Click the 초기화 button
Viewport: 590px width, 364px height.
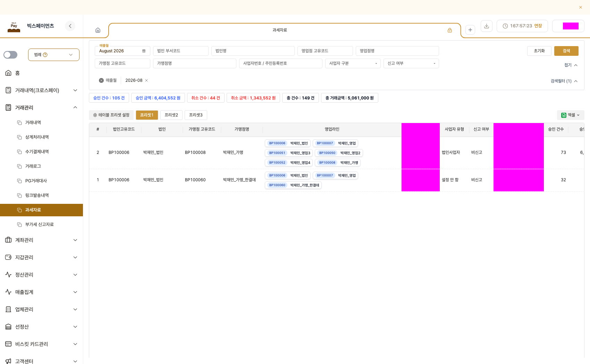(539, 51)
